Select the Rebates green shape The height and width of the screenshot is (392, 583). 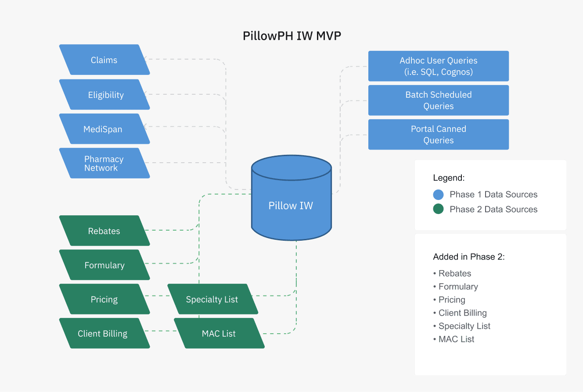[104, 231]
